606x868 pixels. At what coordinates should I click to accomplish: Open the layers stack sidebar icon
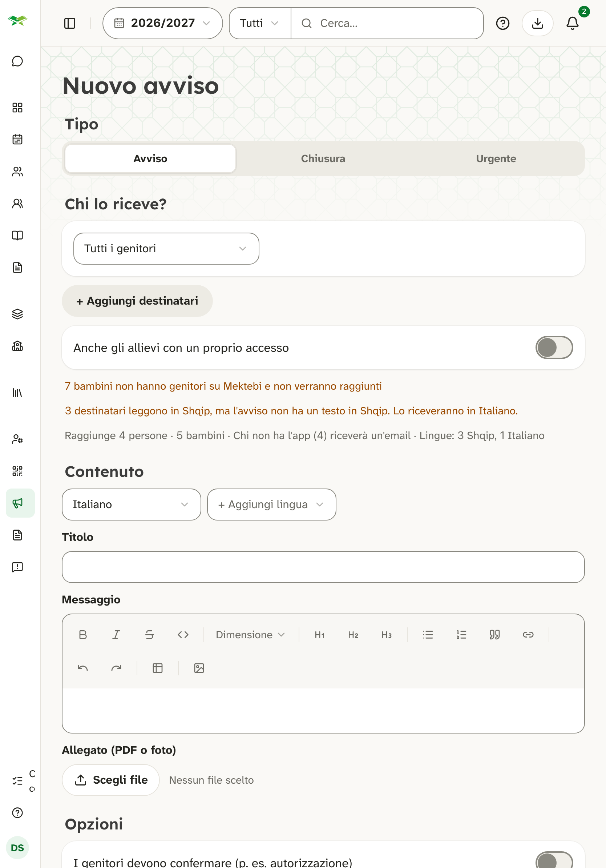point(17,314)
